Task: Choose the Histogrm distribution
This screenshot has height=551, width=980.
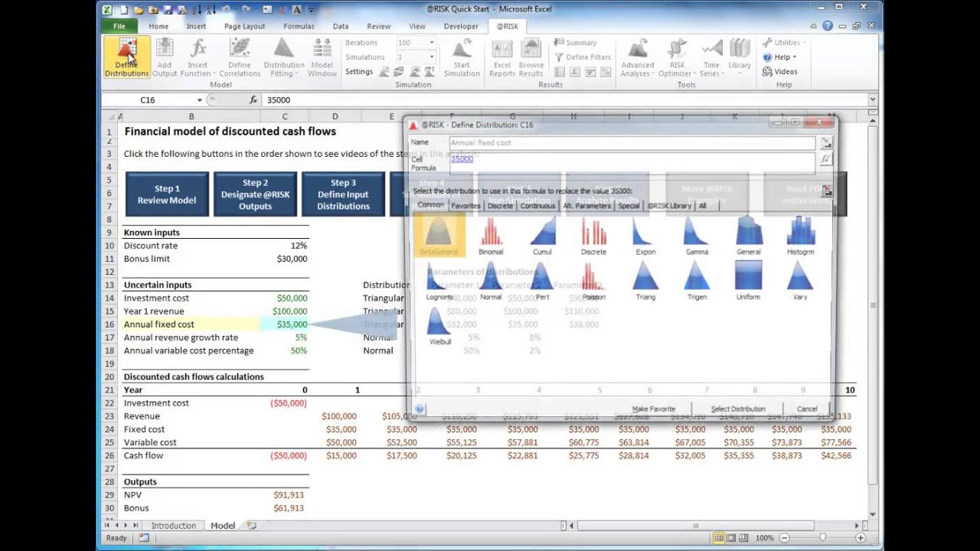Action: click(800, 236)
